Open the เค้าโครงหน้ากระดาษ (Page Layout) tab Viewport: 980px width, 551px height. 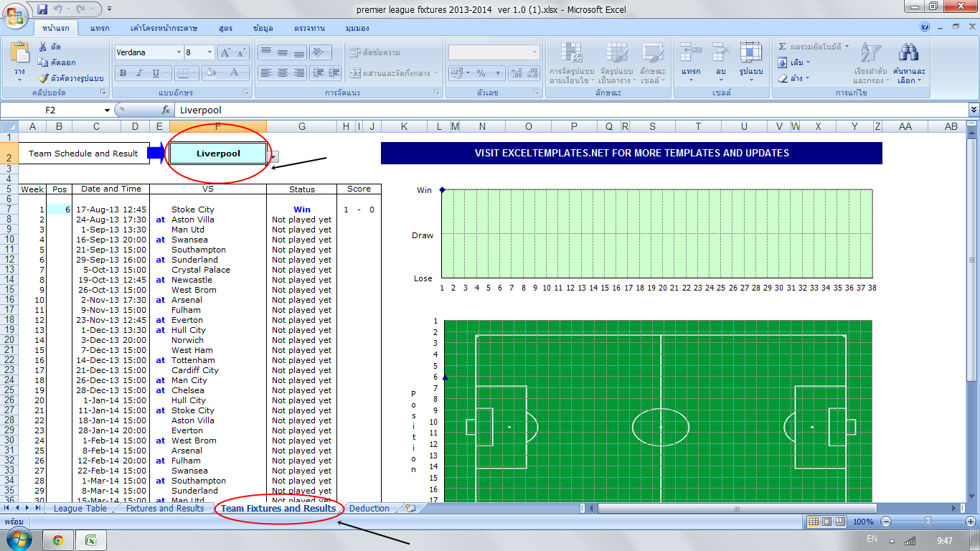[164, 28]
